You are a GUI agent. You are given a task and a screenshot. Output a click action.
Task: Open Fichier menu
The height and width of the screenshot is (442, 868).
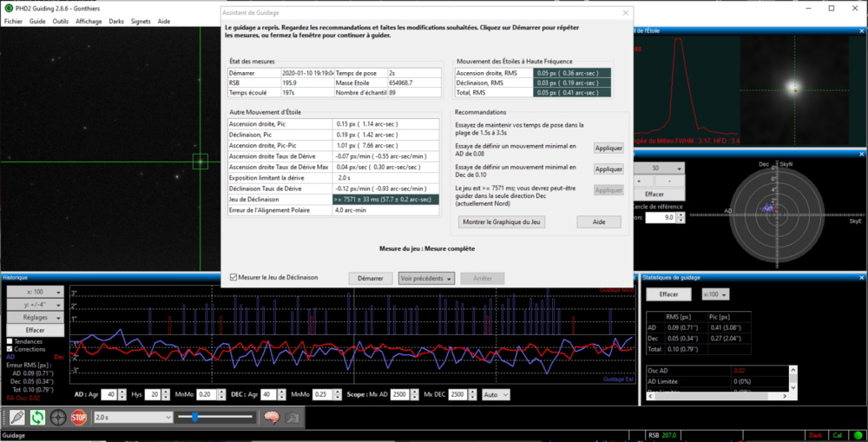point(14,22)
